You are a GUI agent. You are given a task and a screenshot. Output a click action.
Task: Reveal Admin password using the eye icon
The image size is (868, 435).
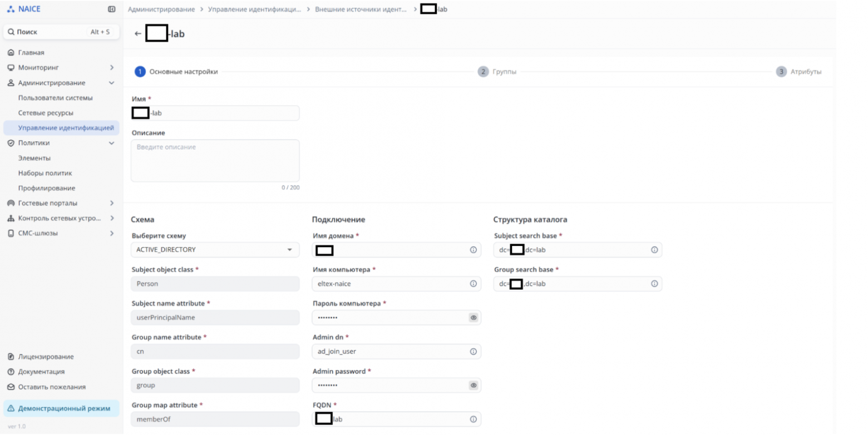coord(474,385)
